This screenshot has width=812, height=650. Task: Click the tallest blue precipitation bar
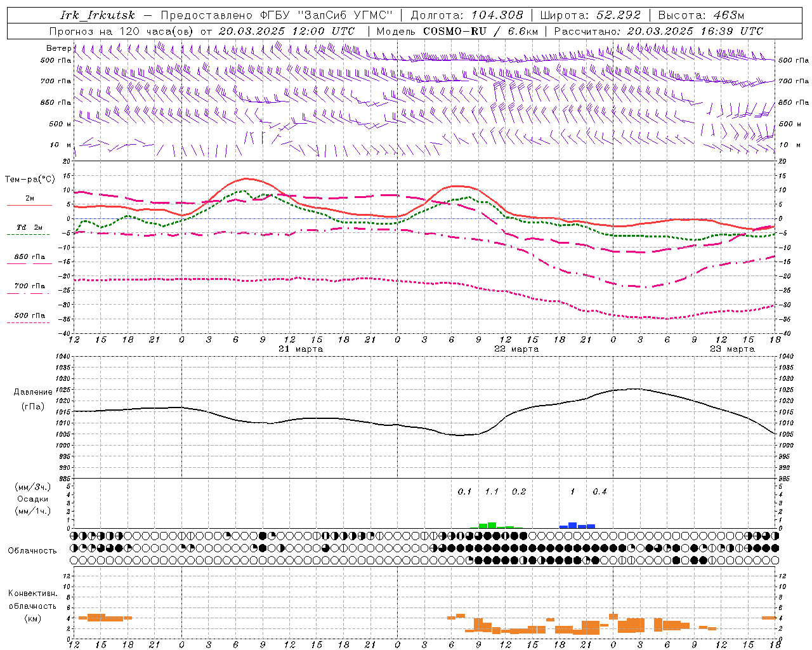tap(573, 525)
